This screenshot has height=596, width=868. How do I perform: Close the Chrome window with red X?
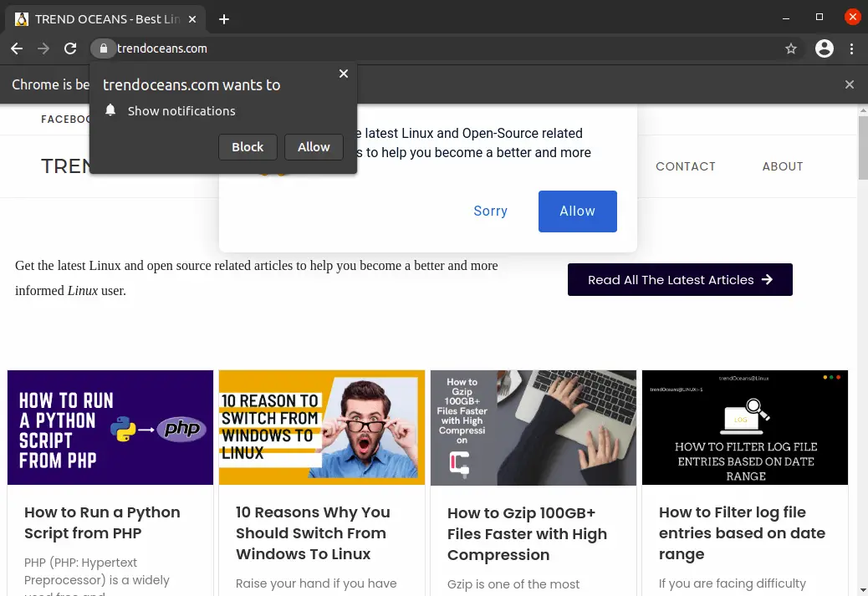[x=852, y=18]
